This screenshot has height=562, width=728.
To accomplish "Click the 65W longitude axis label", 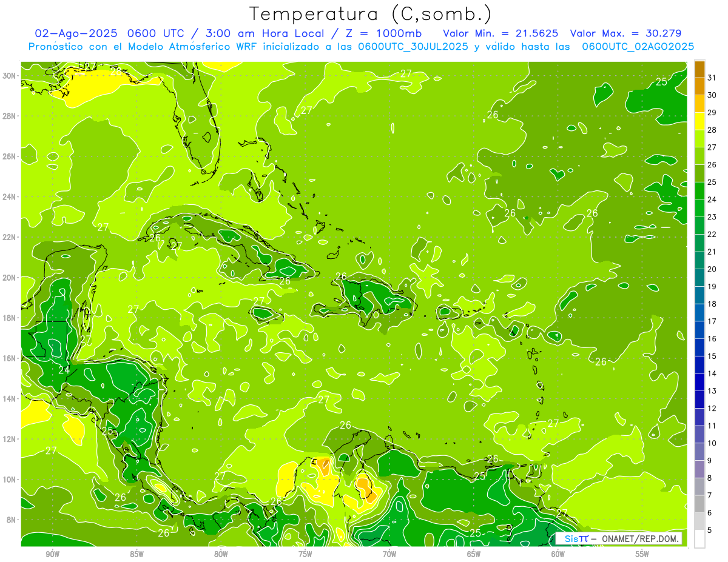I will click(474, 554).
